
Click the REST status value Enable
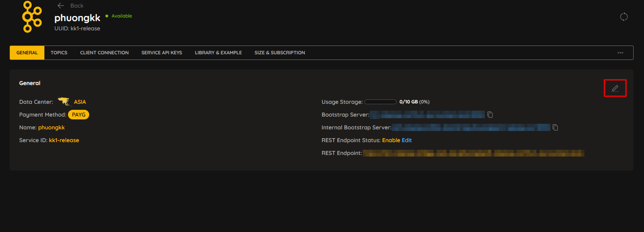[391, 140]
